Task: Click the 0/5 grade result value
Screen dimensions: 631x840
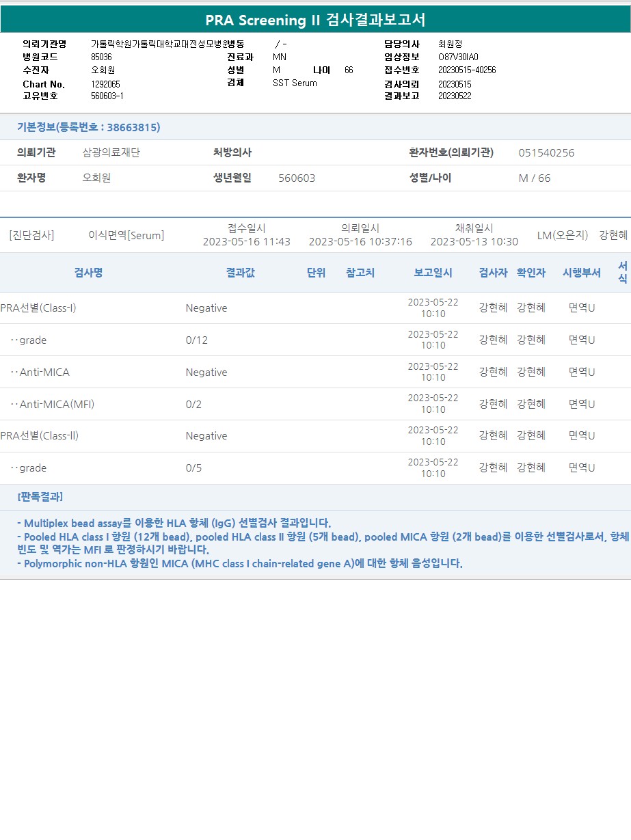Action: point(194,468)
